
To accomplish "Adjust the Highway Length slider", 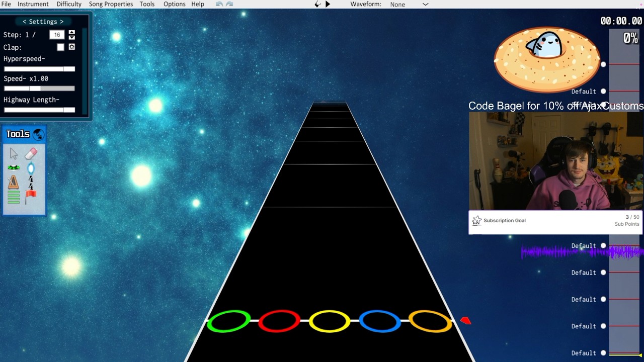I will click(39, 110).
